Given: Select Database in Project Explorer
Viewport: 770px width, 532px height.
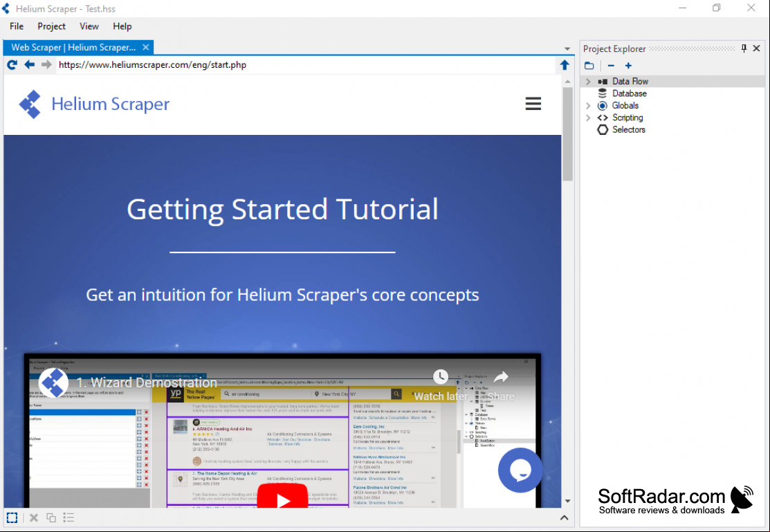Looking at the screenshot, I should (x=629, y=93).
